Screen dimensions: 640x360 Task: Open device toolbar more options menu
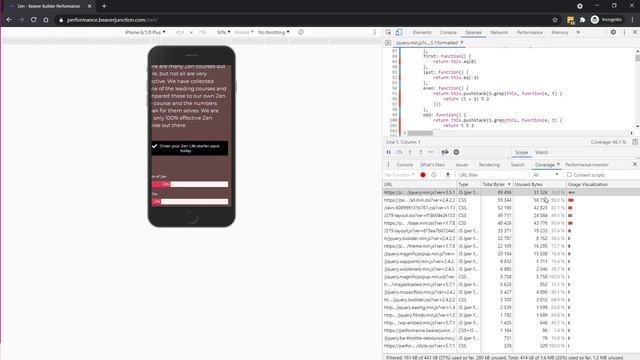pos(375,32)
